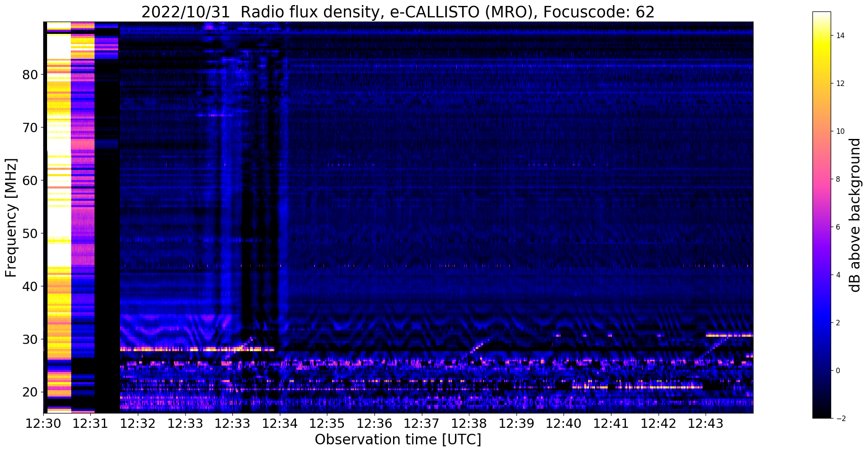Click the colorbar tick label 12
868x452 pixels.
pyautogui.click(x=840, y=83)
